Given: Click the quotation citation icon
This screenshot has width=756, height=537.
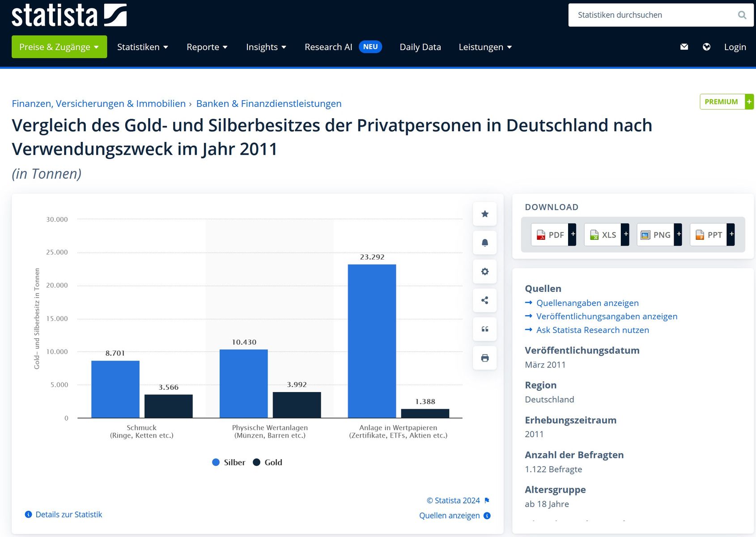Looking at the screenshot, I should click(x=484, y=329).
